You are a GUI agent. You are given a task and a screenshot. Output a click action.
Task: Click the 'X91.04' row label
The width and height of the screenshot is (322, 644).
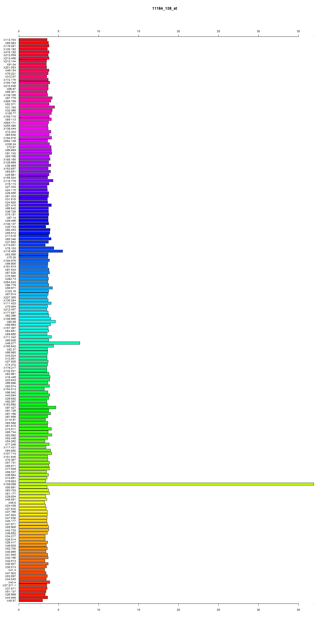click(11, 64)
